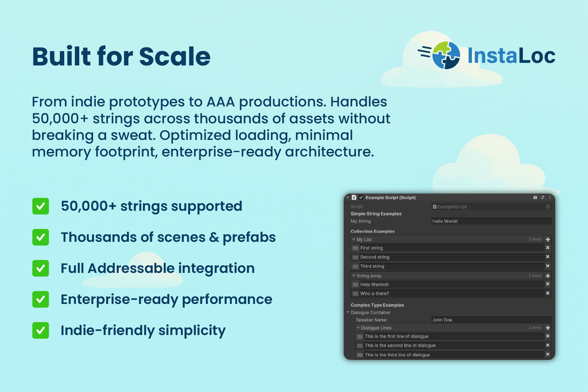Collapse the My List foldout

[x=354, y=240]
